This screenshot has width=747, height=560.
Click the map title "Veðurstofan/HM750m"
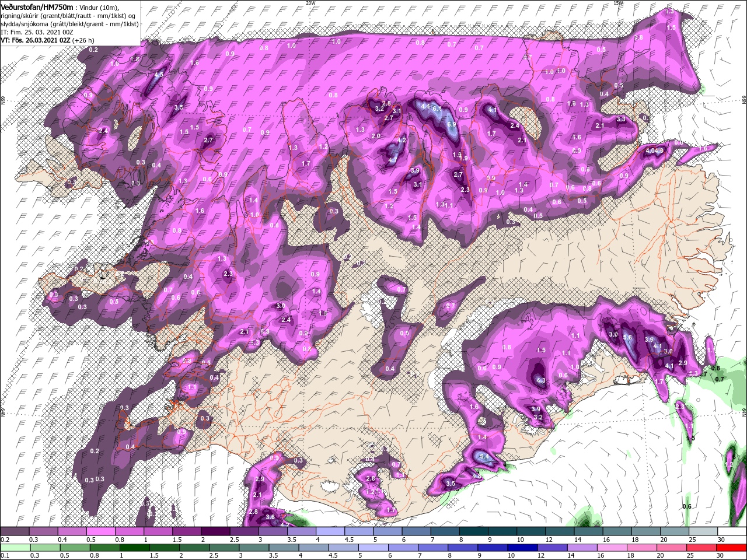point(37,6)
